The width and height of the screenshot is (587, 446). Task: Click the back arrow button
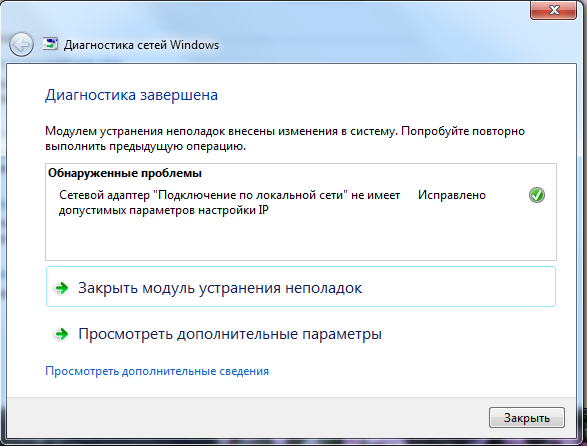(21, 45)
